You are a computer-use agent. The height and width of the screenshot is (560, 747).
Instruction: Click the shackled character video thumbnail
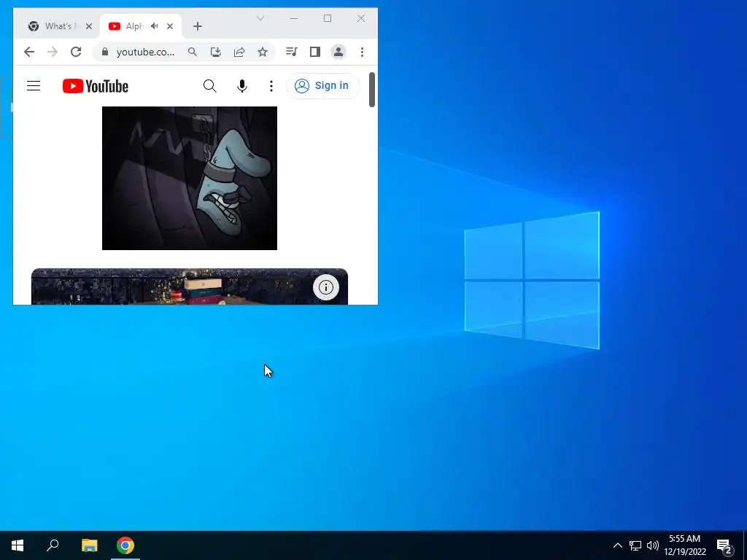190,178
